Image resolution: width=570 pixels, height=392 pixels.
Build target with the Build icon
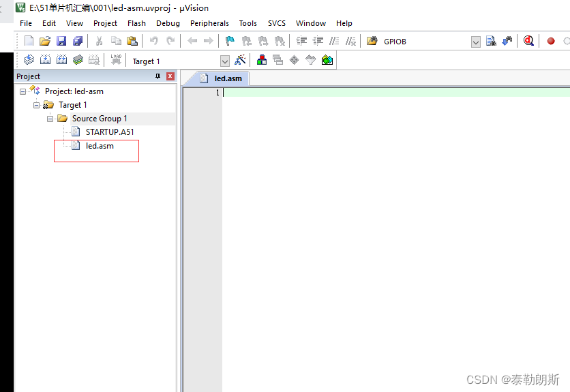tap(46, 59)
